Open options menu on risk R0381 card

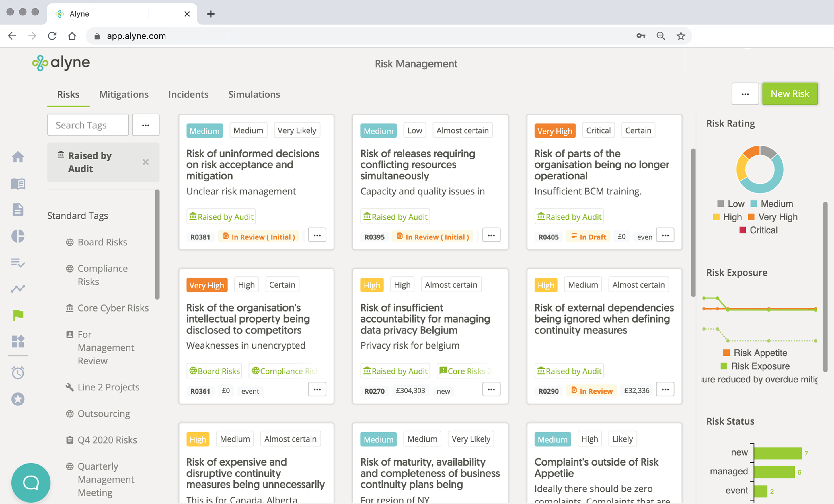(x=317, y=235)
